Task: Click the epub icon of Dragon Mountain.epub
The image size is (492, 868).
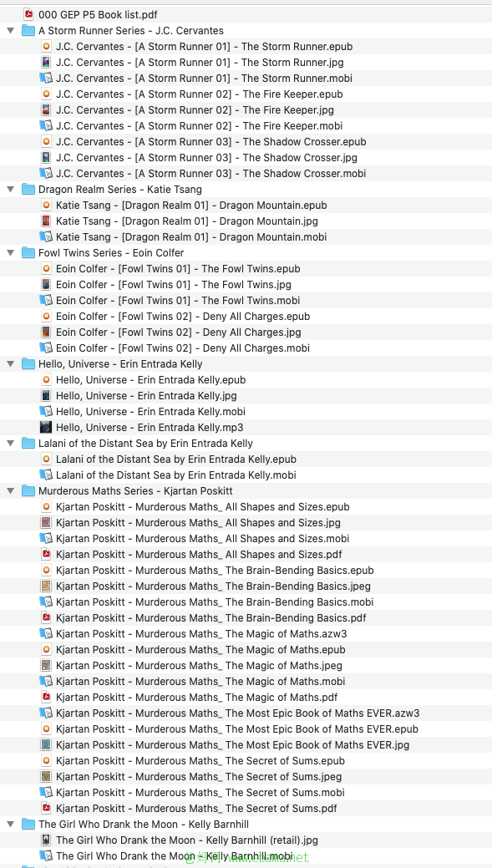Action: (x=47, y=206)
